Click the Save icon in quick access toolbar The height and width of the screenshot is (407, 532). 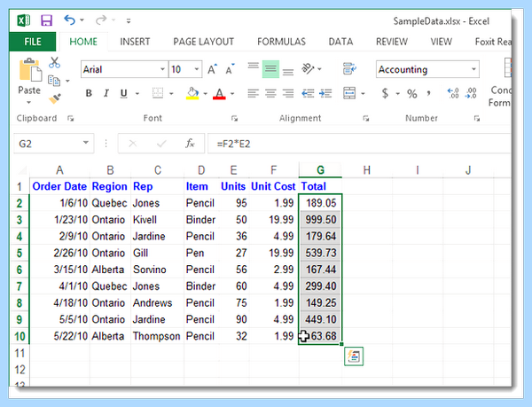pyautogui.click(x=46, y=20)
